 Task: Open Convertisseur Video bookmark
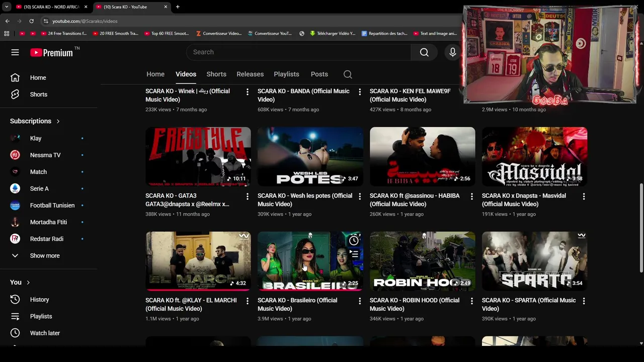pyautogui.click(x=219, y=34)
